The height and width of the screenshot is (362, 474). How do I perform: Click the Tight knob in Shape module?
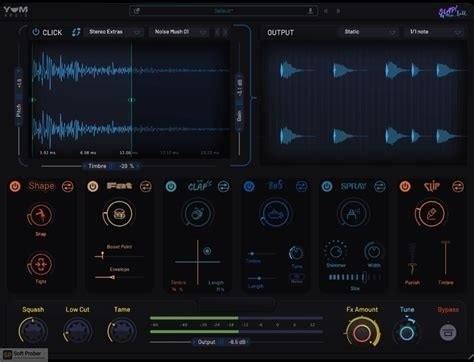click(x=40, y=264)
